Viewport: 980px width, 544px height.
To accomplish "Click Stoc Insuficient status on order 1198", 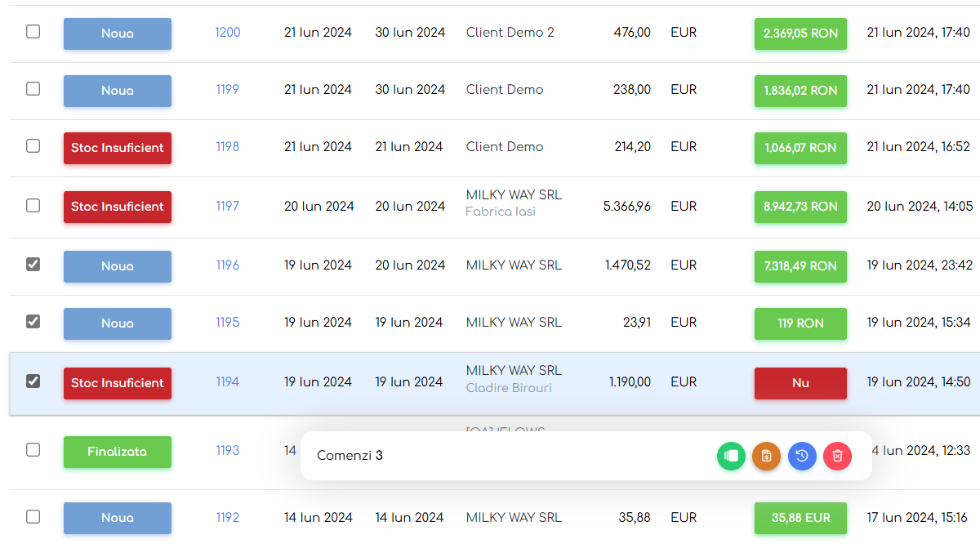I will (118, 148).
